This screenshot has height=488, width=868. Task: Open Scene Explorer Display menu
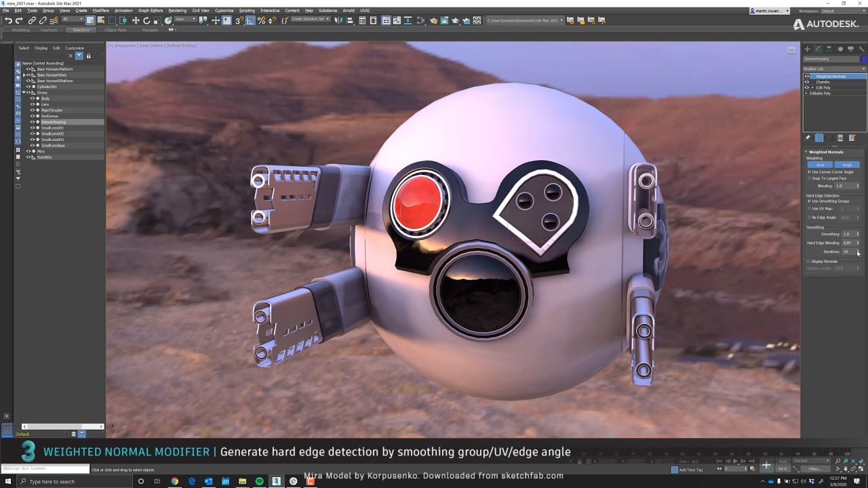[x=41, y=48]
